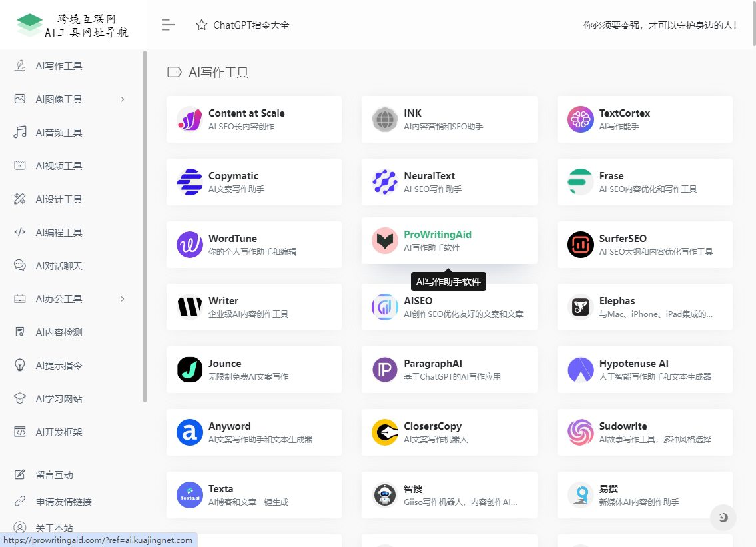Click the Hypotenuse AI logo icon

[x=581, y=370]
